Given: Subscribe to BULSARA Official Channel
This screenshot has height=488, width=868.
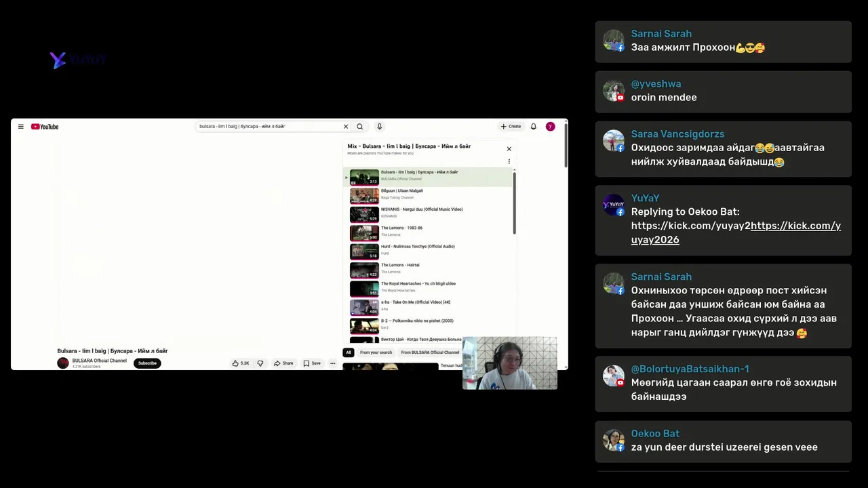Looking at the screenshot, I should point(147,363).
